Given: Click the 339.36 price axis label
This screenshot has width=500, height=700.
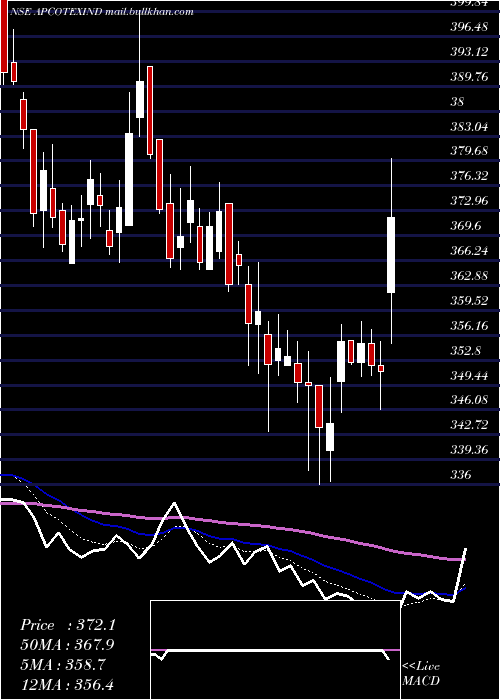Looking at the screenshot, I should (x=469, y=450).
